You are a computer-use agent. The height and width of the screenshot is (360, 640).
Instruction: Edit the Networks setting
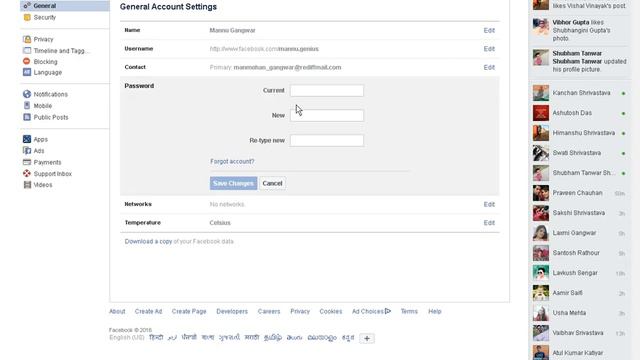489,204
